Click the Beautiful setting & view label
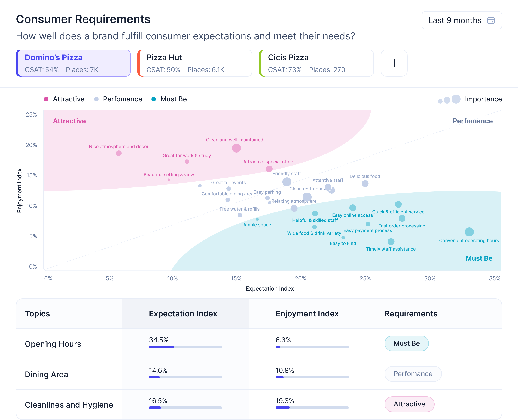This screenshot has height=420, width=518. (169, 175)
